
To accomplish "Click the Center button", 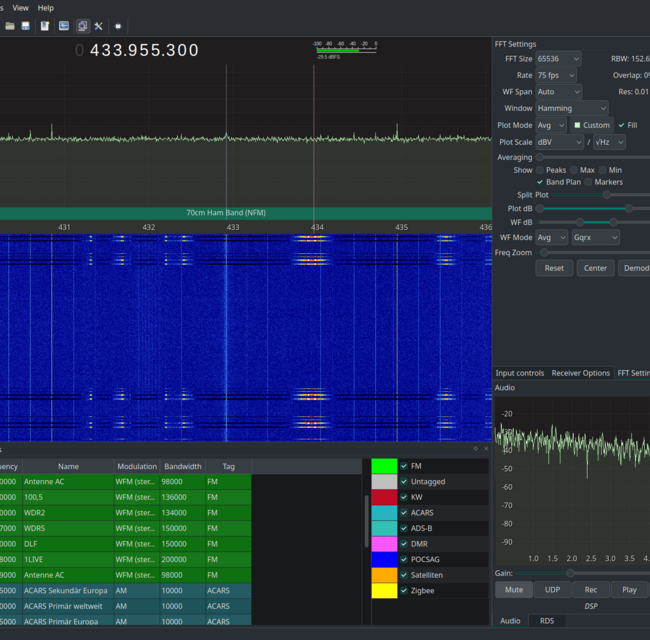I will pyautogui.click(x=595, y=268).
